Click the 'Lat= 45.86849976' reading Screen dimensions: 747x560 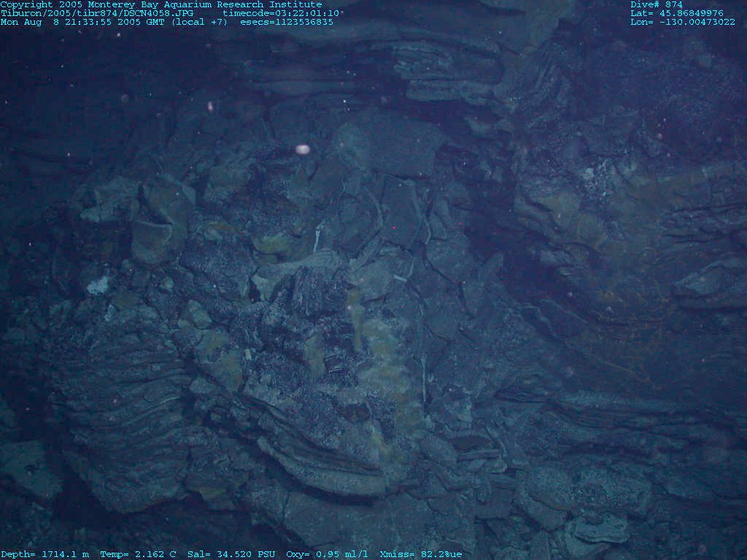pyautogui.click(x=677, y=13)
